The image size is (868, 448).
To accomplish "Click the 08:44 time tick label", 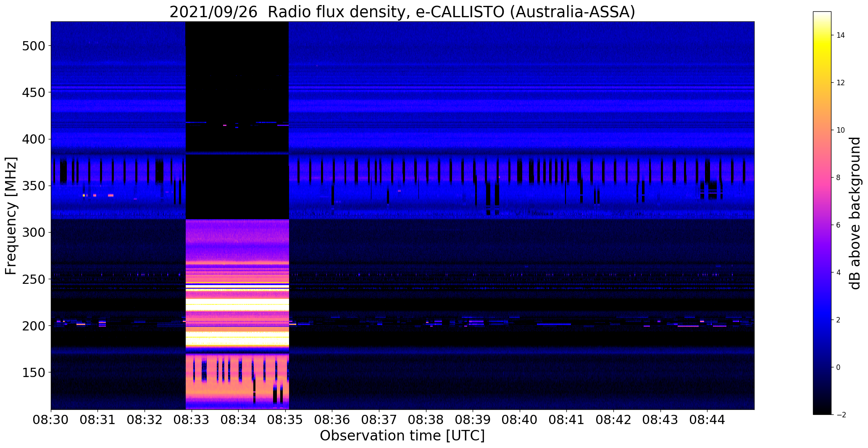I will coord(708,420).
